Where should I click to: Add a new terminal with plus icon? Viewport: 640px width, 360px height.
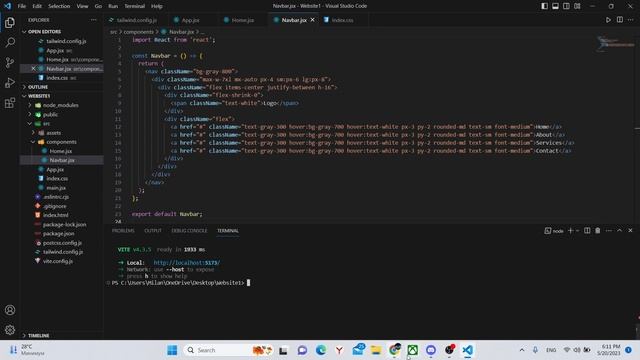(x=571, y=231)
